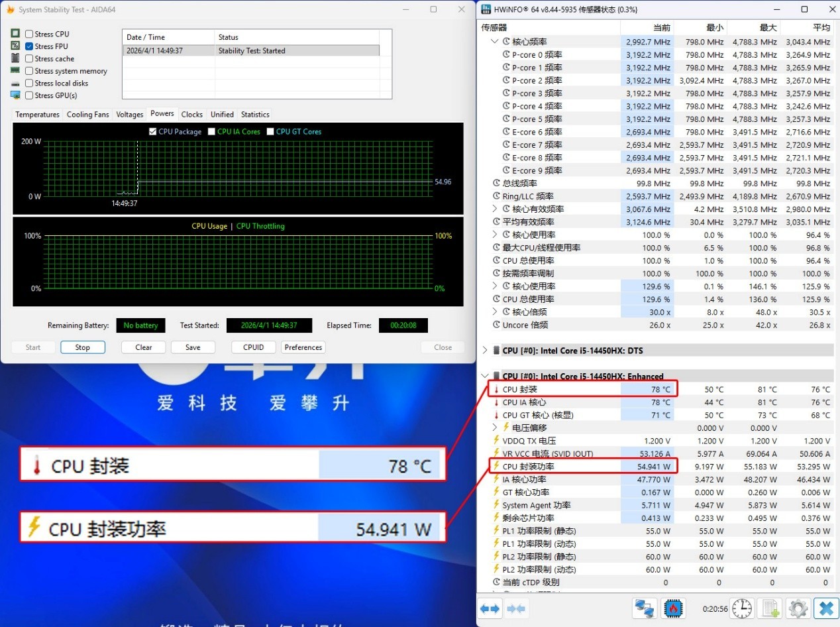840x627 pixels.
Task: Click Clear button in AIDA64
Action: tap(144, 347)
